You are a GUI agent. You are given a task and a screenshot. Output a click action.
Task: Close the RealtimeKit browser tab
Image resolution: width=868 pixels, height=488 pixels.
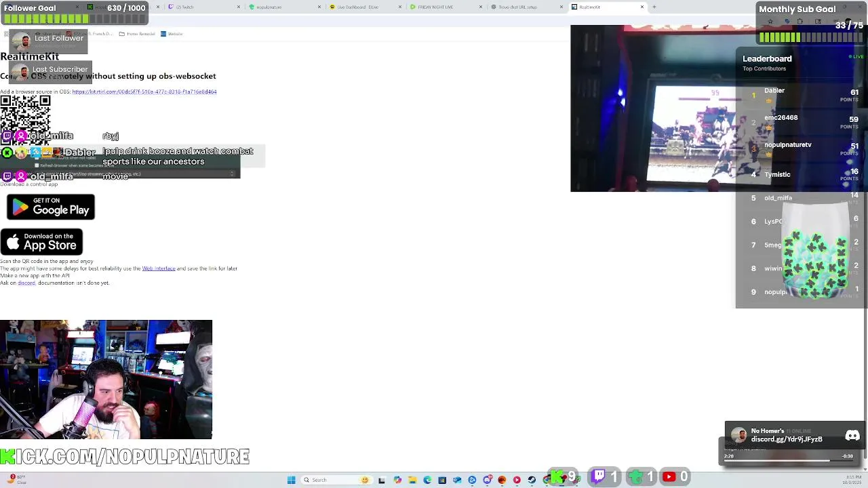pyautogui.click(x=642, y=7)
